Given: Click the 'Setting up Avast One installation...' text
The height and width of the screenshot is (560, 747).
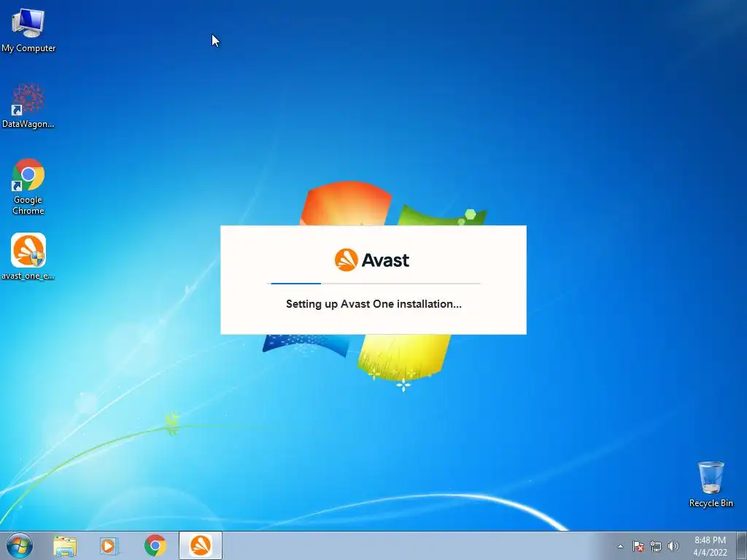Looking at the screenshot, I should 373,304.
